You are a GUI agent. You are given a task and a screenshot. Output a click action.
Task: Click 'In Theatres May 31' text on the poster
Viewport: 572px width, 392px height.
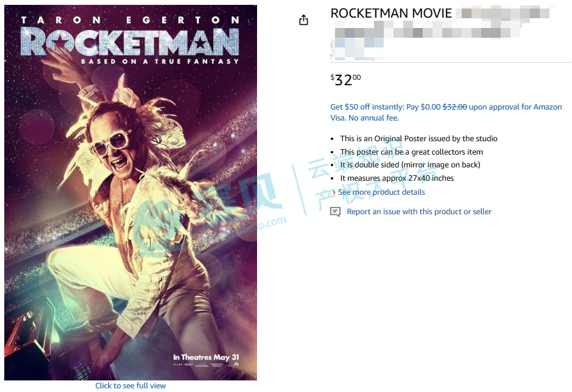coord(206,357)
